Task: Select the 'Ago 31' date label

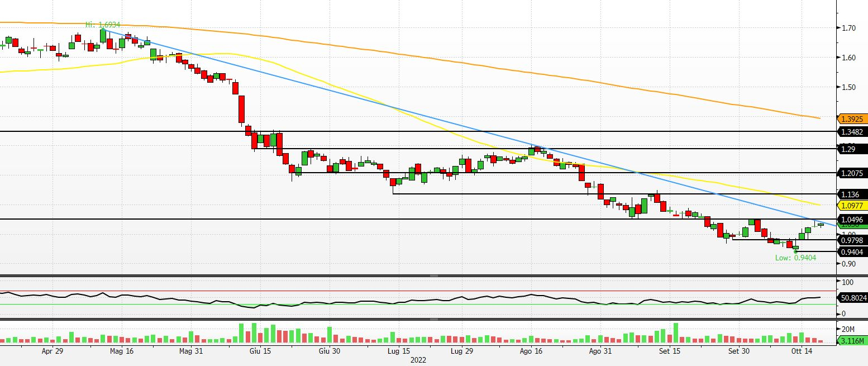Action: (x=600, y=351)
